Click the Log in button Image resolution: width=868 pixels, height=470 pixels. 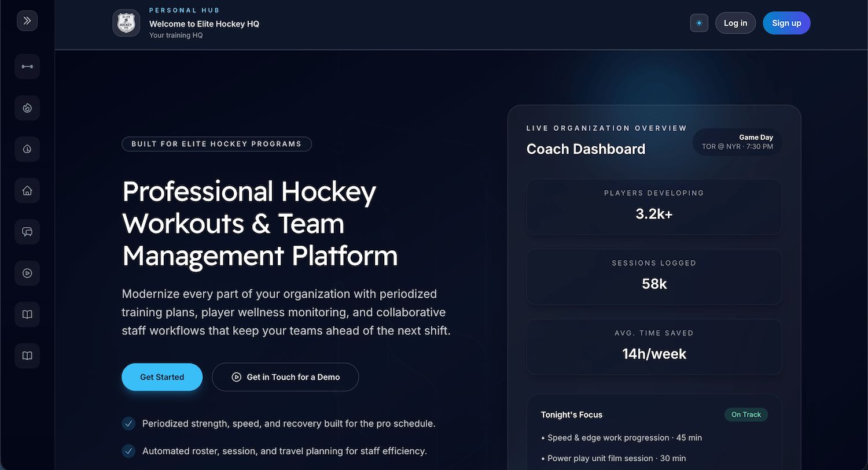(x=735, y=23)
